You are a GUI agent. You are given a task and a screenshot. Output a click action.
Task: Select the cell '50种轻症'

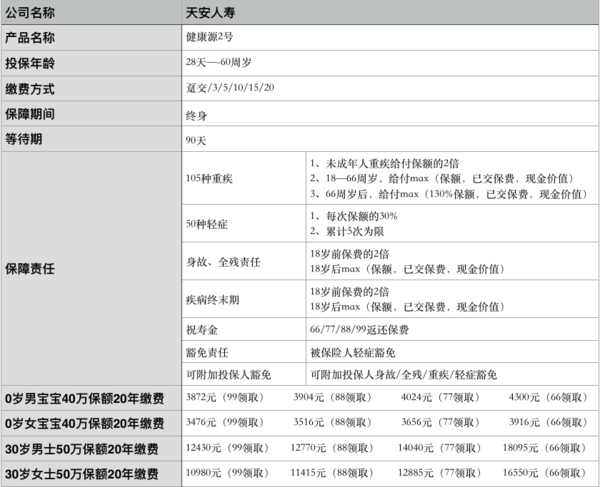pyautogui.click(x=207, y=224)
